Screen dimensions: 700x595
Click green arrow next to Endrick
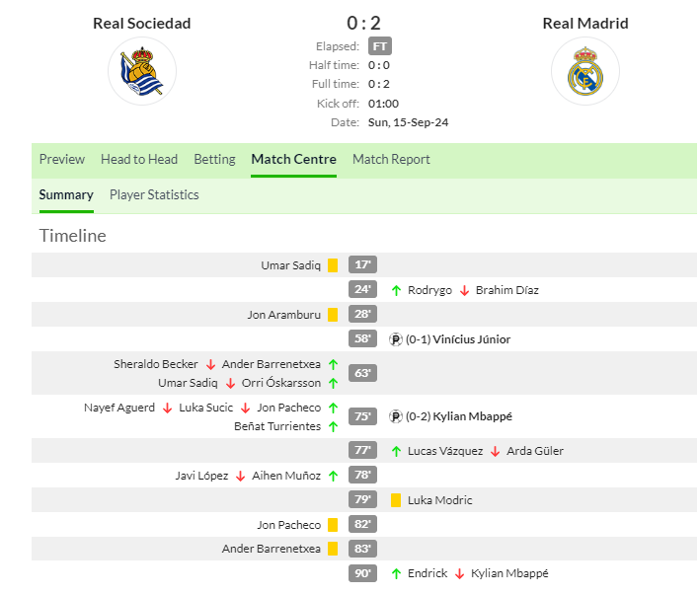396,573
